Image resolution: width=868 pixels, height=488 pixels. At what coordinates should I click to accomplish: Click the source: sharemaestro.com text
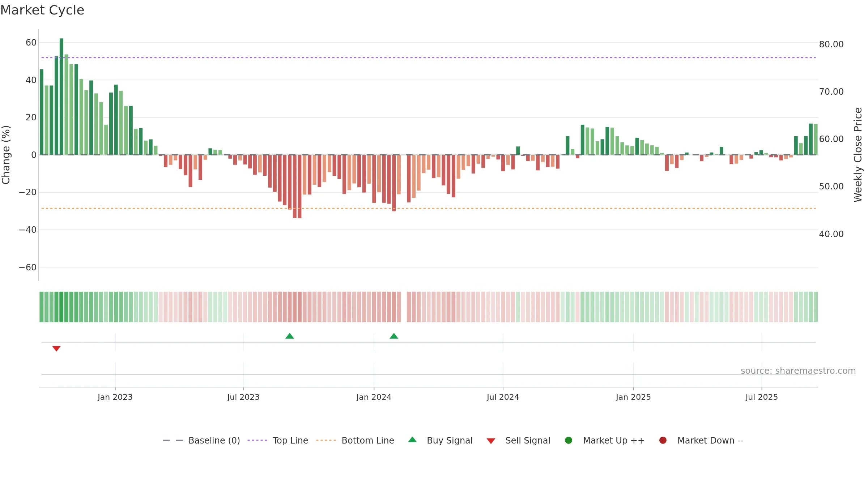798,371
